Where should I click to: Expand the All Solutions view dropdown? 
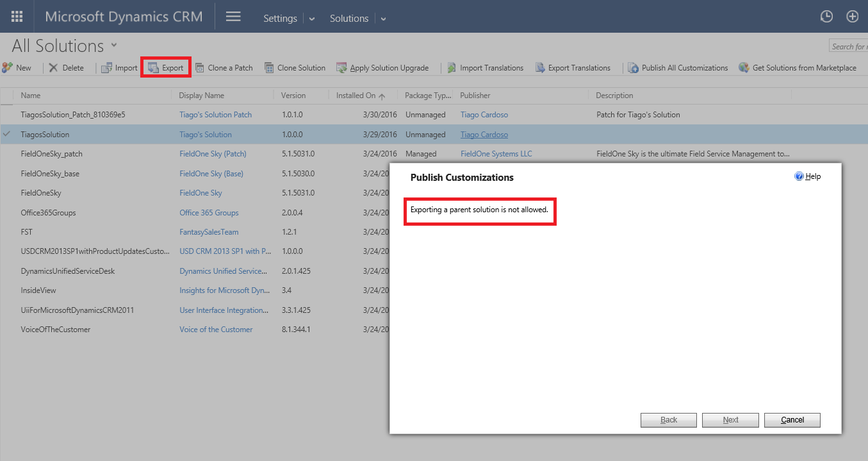point(114,45)
